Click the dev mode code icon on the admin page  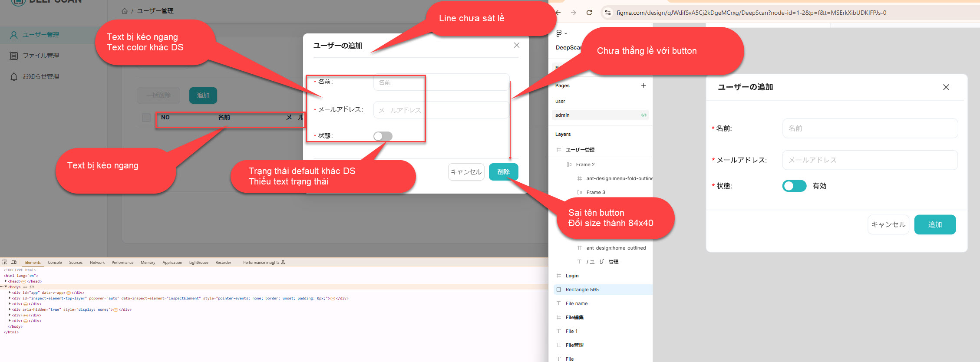click(x=643, y=115)
